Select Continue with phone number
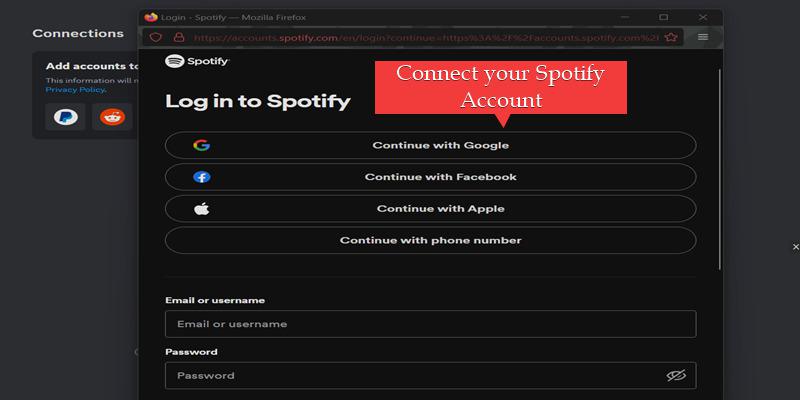The height and width of the screenshot is (400, 800). point(430,240)
